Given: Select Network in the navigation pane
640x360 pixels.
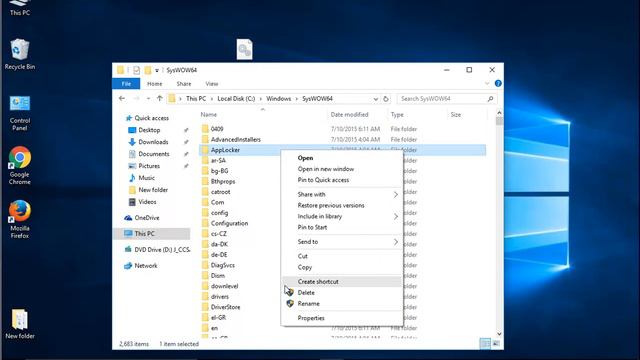Looking at the screenshot, I should 141,266.
